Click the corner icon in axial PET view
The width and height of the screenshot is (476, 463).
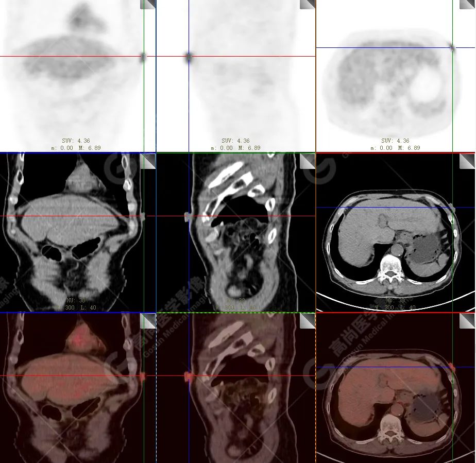coord(468,4)
